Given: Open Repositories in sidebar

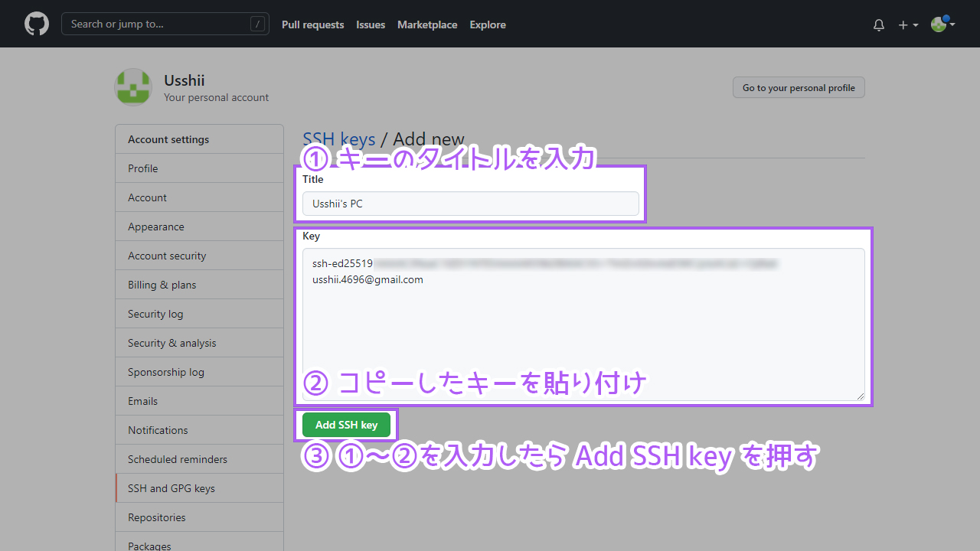Looking at the screenshot, I should [x=199, y=517].
